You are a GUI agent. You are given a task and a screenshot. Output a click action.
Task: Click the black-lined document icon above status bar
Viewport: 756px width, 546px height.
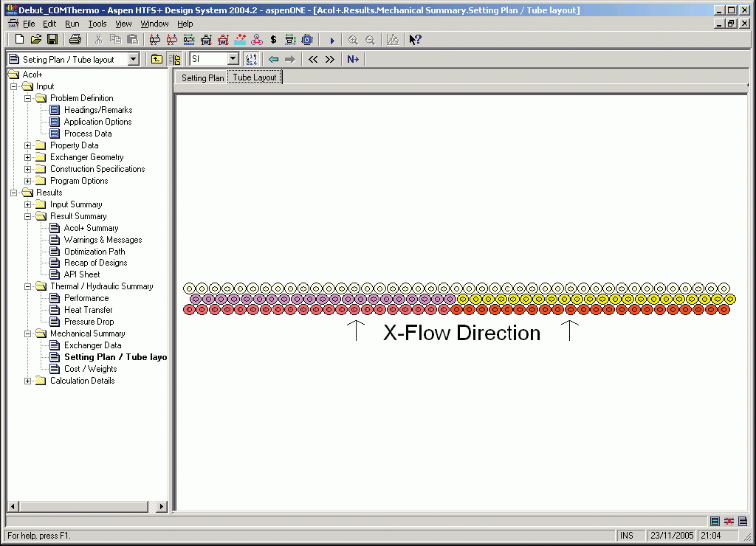tap(743, 521)
